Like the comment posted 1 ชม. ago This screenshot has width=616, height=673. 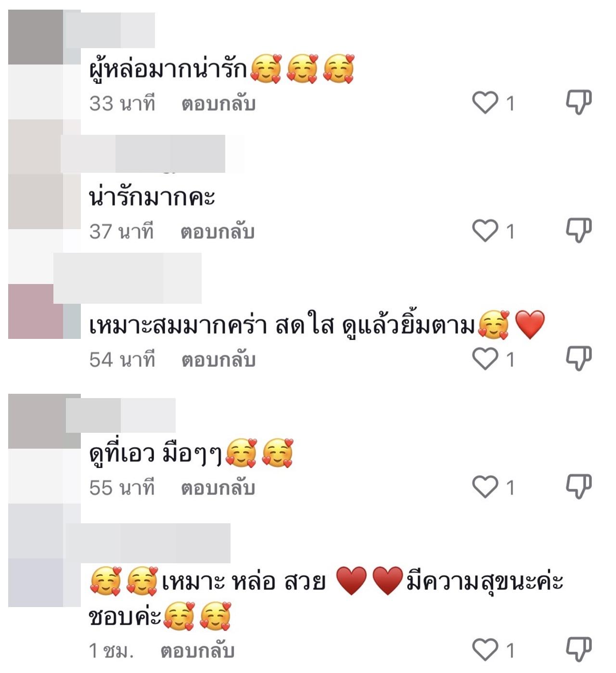(x=485, y=650)
